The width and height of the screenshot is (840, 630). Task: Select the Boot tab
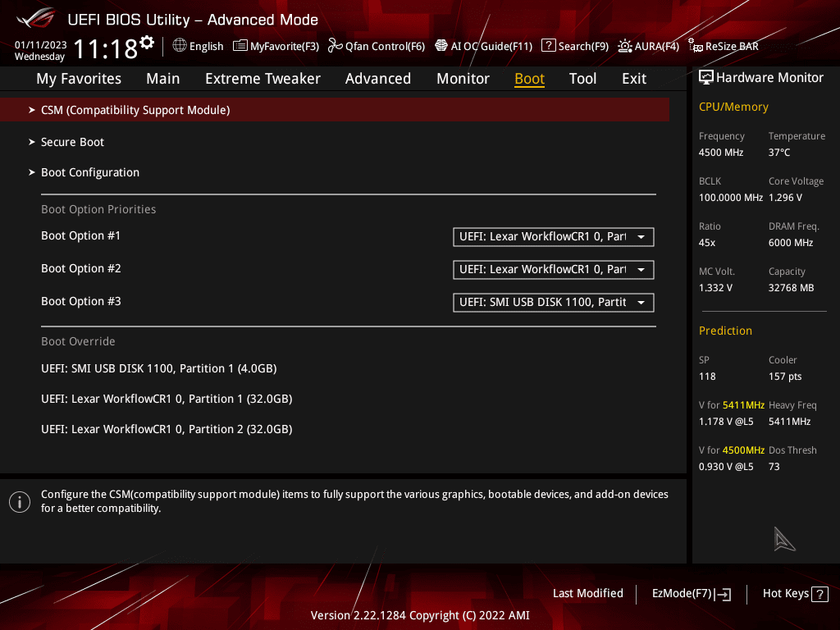pyautogui.click(x=529, y=79)
